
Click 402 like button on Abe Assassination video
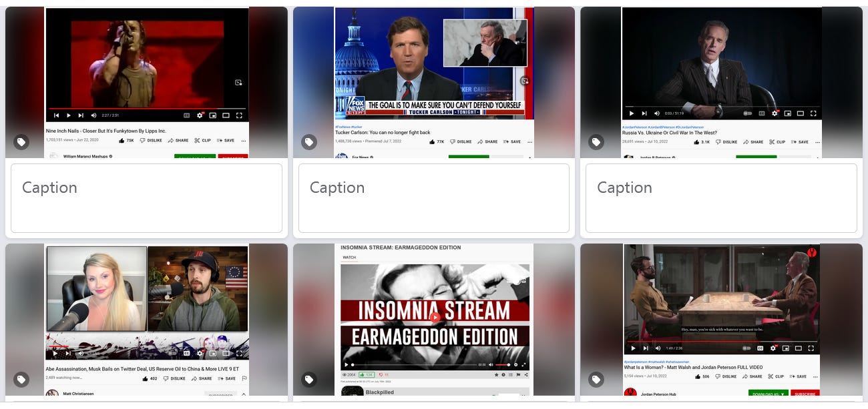pyautogui.click(x=150, y=378)
